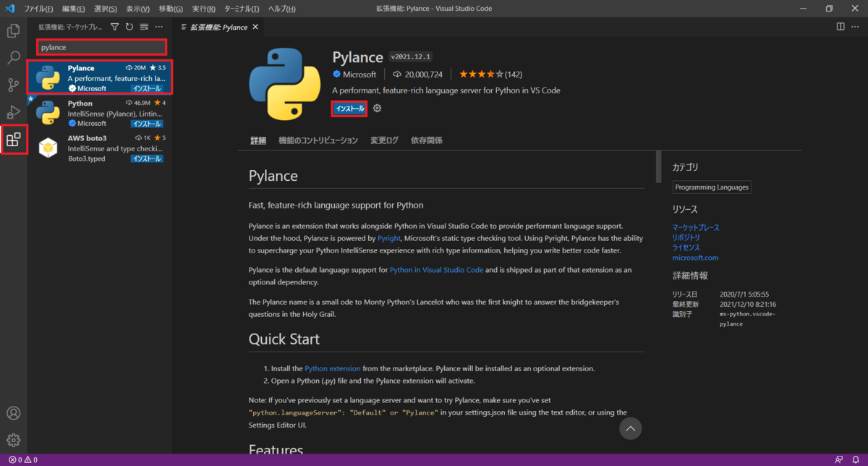The height and width of the screenshot is (466, 868).
Task: Open the ライセンス resource link
Action: tap(686, 247)
